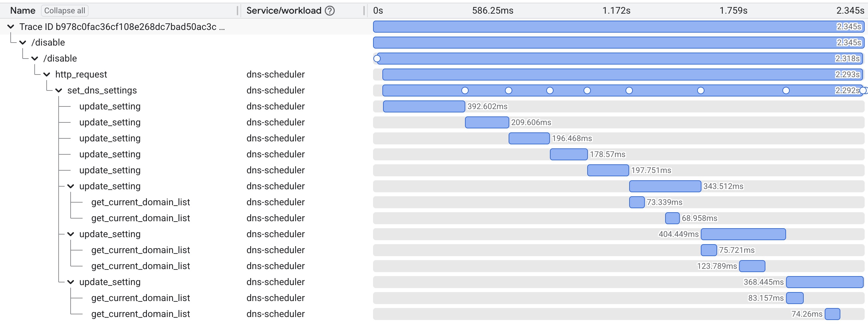Click the Name column header
868x324 pixels.
pyautogui.click(x=23, y=11)
